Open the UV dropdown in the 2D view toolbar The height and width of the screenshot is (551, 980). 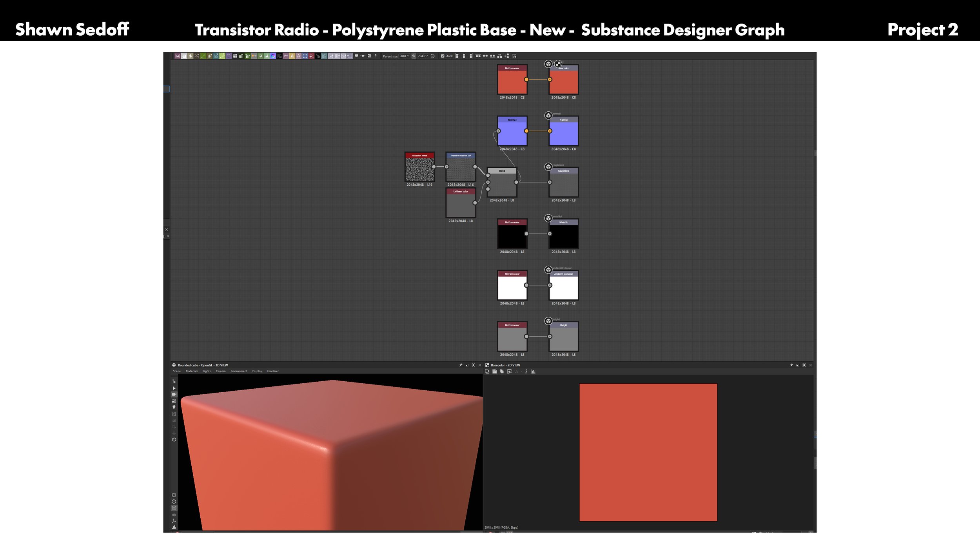tap(518, 372)
